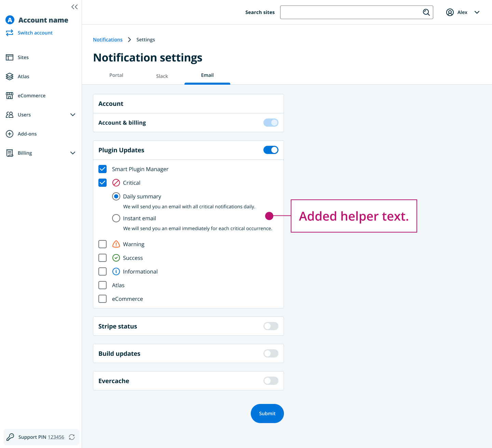This screenshot has height=448, width=492.
Task: Expand the Users menu chevron
Action: (73, 115)
